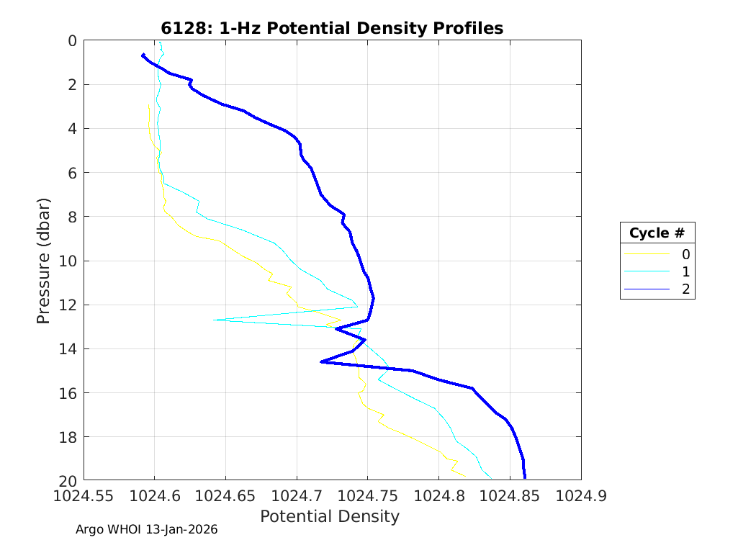
Task: Click the dark line swatch for cycle 2
Action: click(645, 289)
